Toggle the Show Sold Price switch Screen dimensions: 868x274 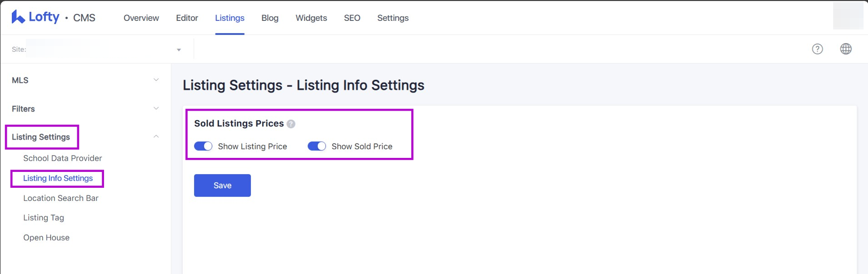point(317,146)
